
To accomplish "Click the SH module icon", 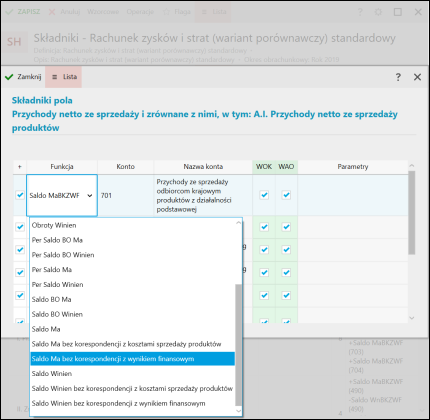I will [x=14, y=42].
